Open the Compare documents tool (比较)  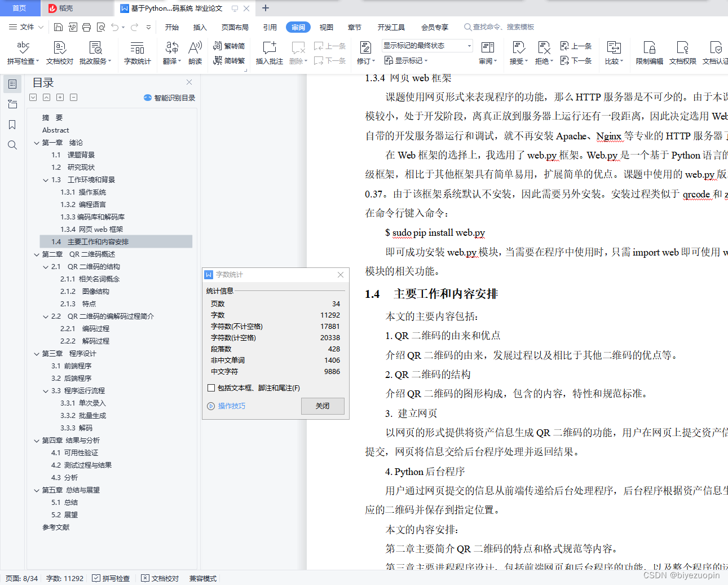click(x=614, y=52)
